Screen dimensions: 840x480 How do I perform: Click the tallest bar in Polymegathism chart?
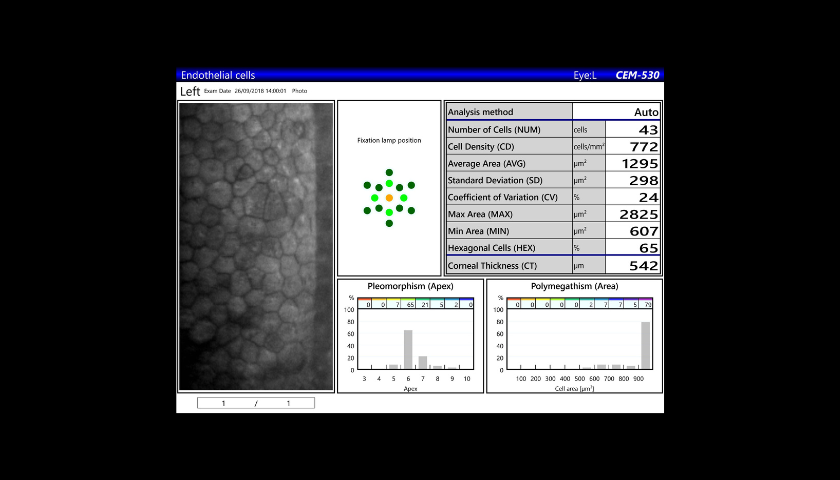click(x=645, y=345)
